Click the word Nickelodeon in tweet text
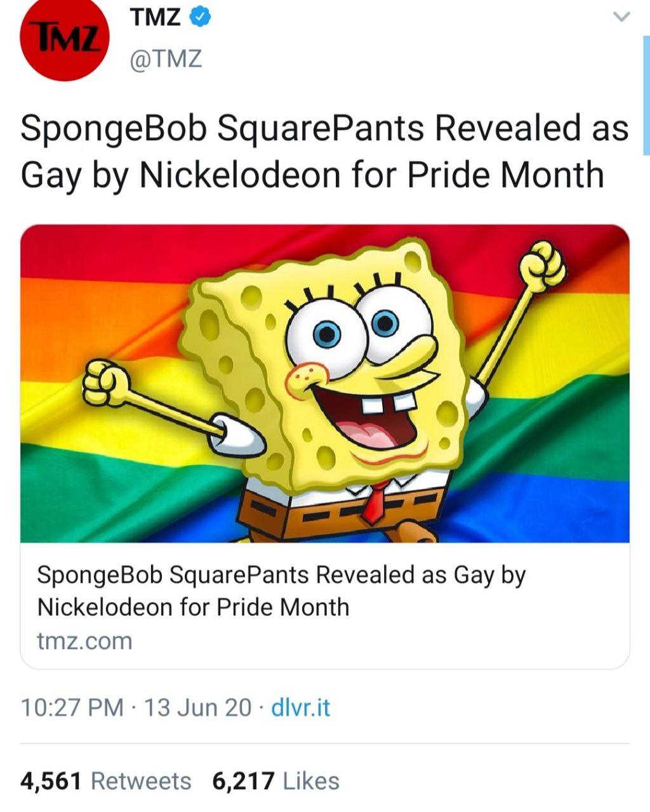Viewport: 650px width, 812px height. click(241, 175)
